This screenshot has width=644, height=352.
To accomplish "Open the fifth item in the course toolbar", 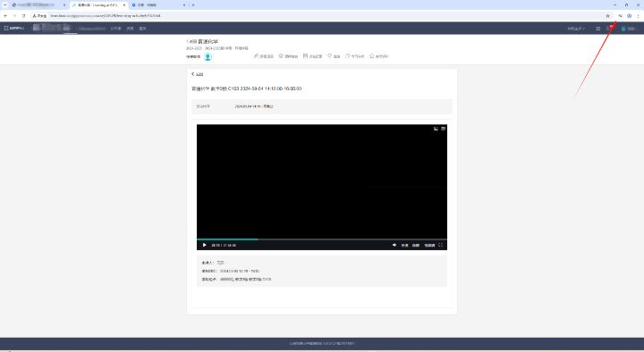I will tap(355, 56).
